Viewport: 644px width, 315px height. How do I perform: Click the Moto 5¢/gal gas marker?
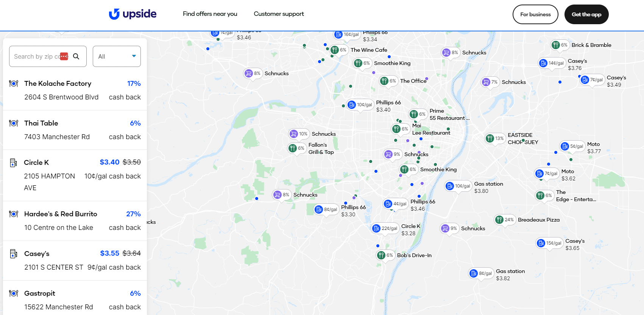572,146
